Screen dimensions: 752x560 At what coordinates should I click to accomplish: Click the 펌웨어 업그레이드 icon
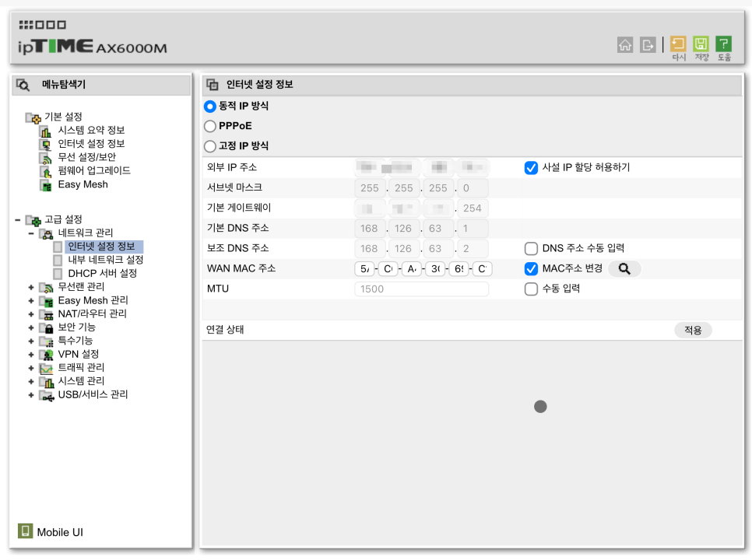tap(46, 171)
